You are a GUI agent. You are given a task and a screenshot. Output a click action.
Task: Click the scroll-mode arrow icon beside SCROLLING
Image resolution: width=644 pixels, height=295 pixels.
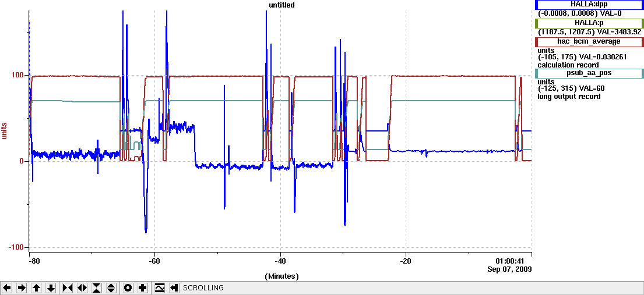[174, 288]
